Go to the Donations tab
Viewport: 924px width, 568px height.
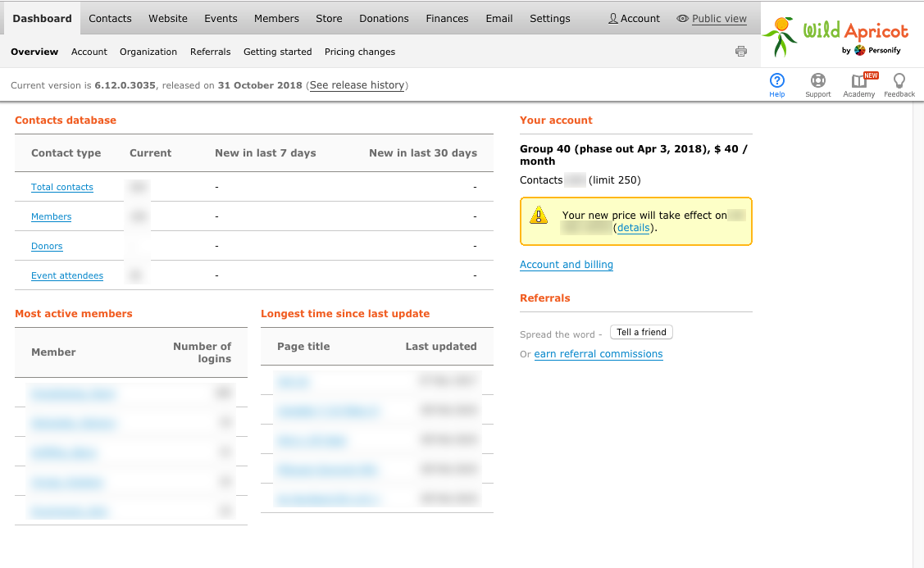point(384,18)
